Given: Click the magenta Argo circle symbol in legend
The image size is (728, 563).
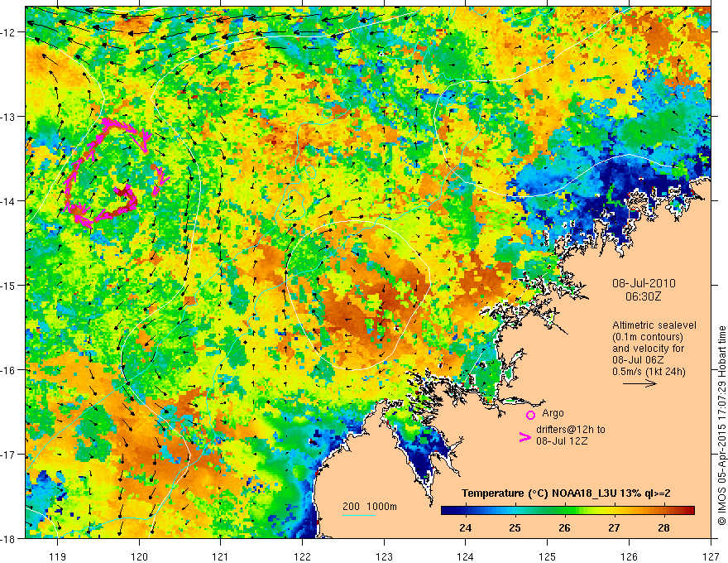Looking at the screenshot, I should click(530, 416).
